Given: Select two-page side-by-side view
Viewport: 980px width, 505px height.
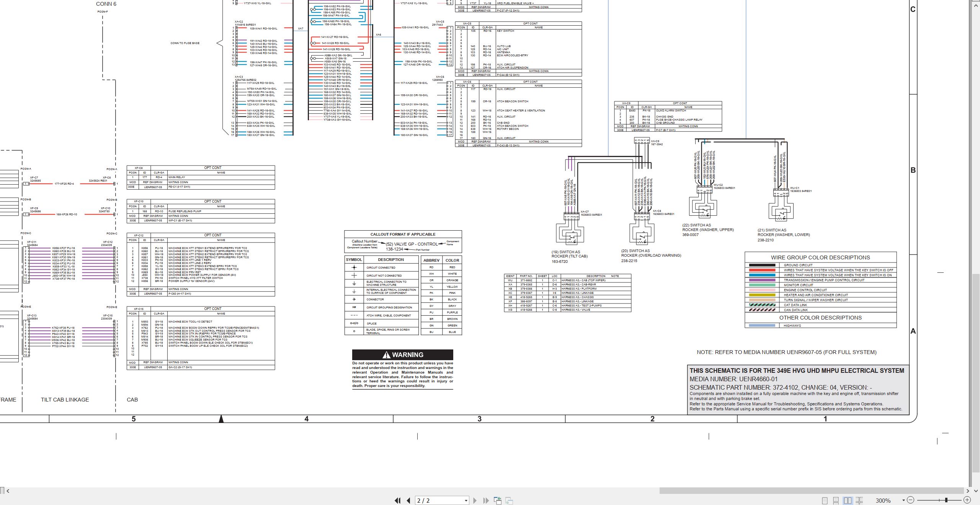Looking at the screenshot, I should [848, 500].
